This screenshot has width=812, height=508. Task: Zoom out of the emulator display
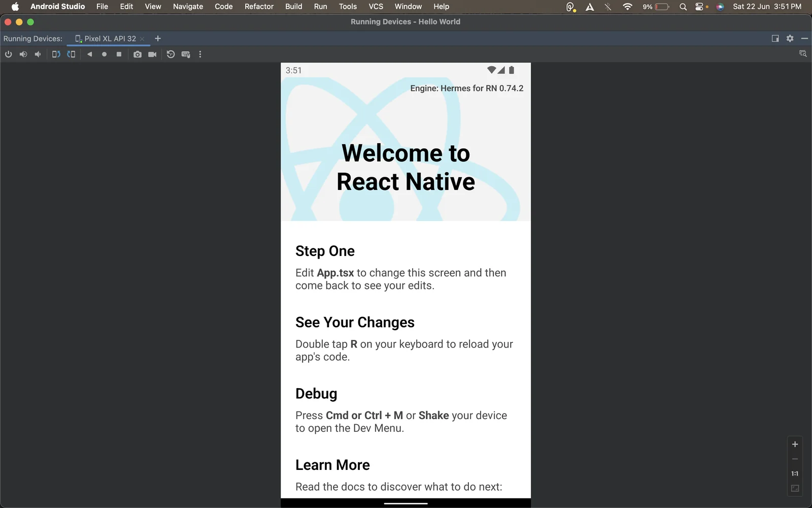(x=795, y=459)
